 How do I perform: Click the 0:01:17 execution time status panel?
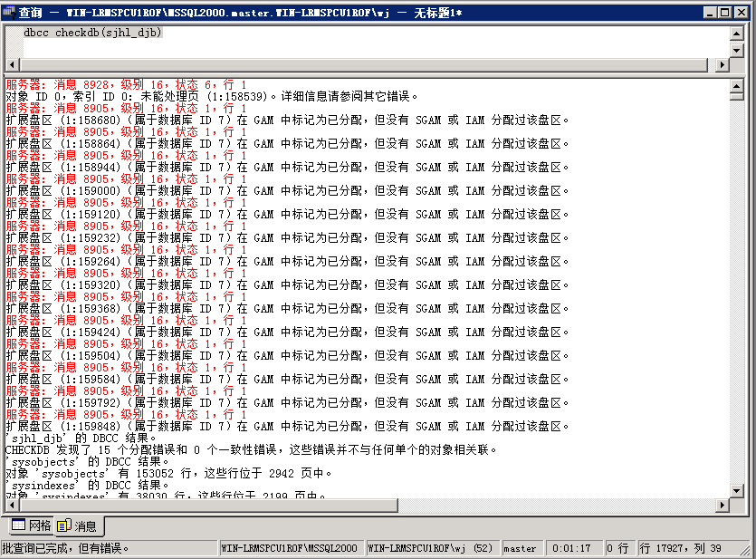571,548
